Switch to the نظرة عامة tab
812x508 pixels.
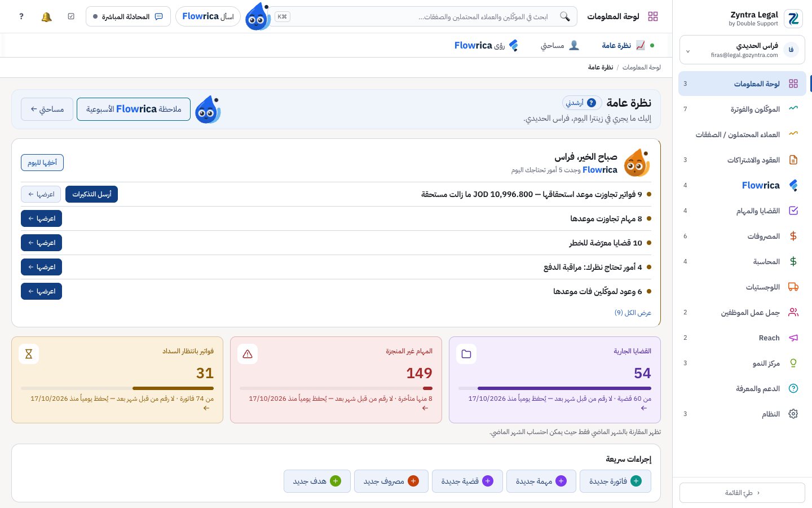(623, 45)
